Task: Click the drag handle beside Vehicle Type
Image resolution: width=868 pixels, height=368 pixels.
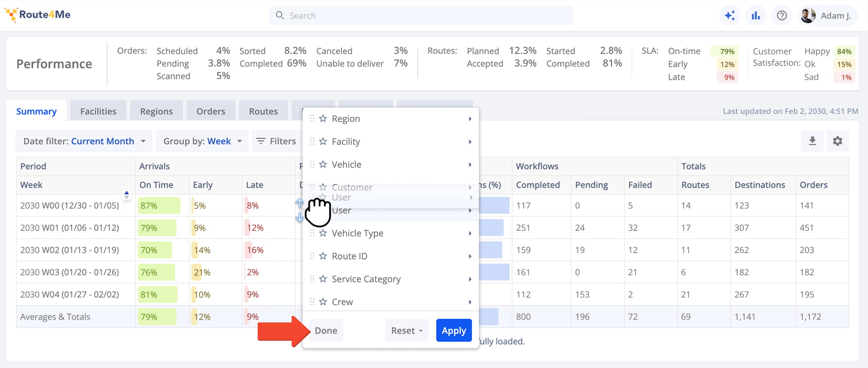Action: click(312, 233)
